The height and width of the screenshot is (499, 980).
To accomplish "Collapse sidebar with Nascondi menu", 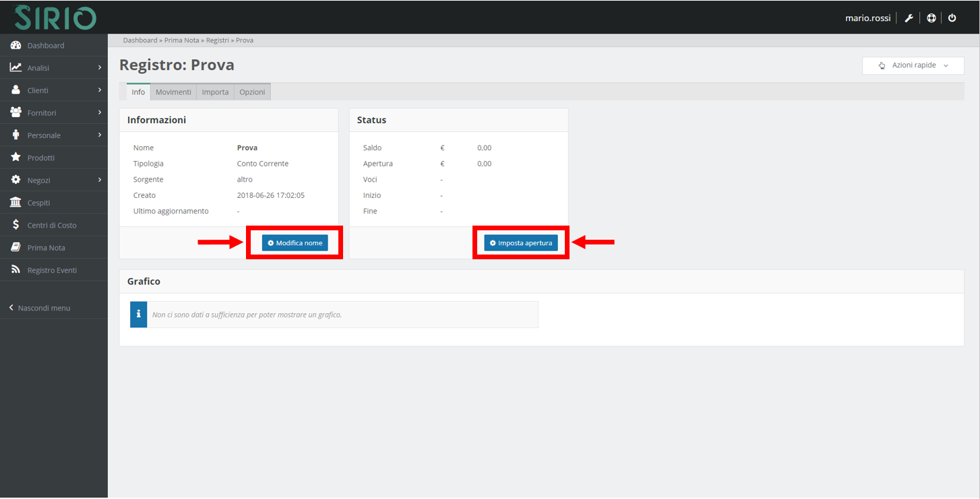I will click(x=40, y=308).
